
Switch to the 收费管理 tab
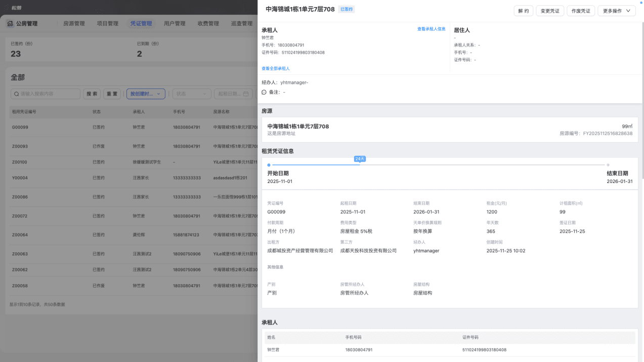pyautogui.click(x=208, y=23)
